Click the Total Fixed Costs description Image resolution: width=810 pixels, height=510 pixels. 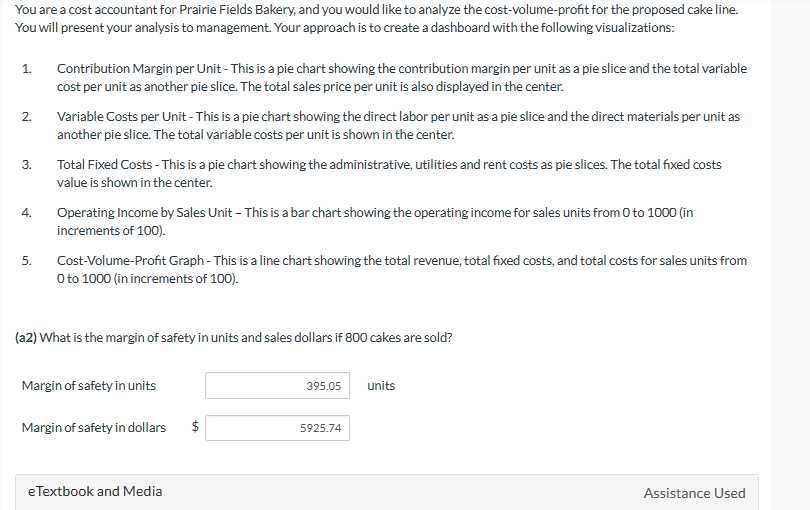[x=390, y=173]
